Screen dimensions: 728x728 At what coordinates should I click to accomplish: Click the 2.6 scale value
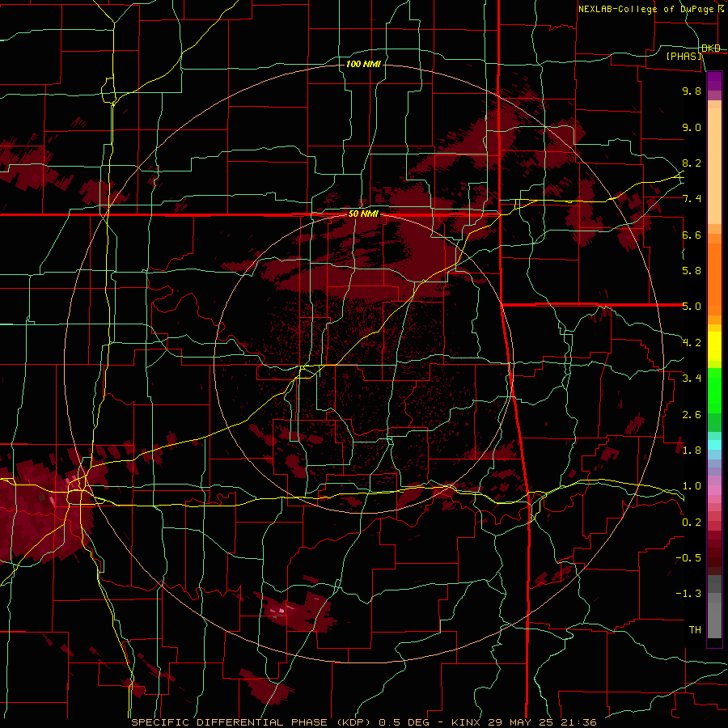click(x=692, y=415)
